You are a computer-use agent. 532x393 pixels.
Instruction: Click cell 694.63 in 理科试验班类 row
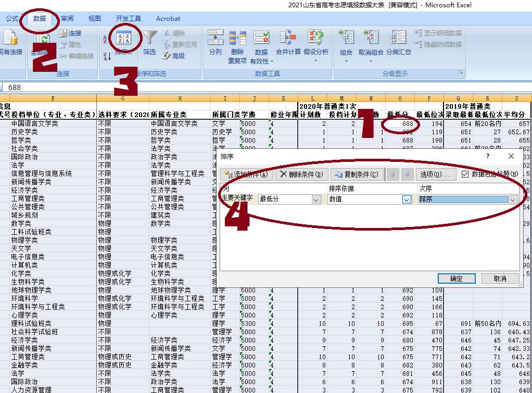tap(516, 323)
